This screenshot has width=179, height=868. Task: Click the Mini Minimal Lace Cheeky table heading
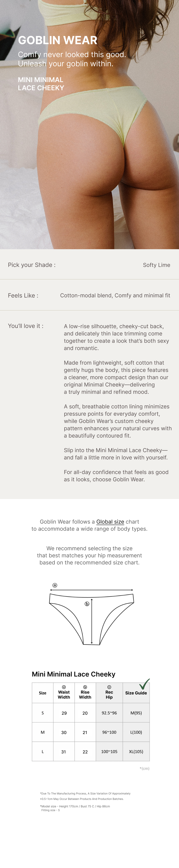(73, 674)
